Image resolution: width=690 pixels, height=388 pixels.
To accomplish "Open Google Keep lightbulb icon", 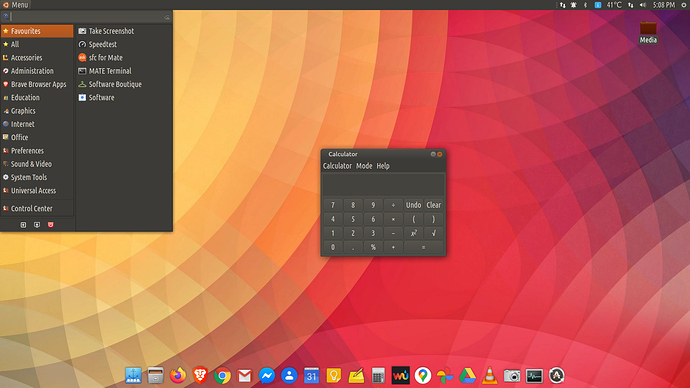I will point(334,375).
